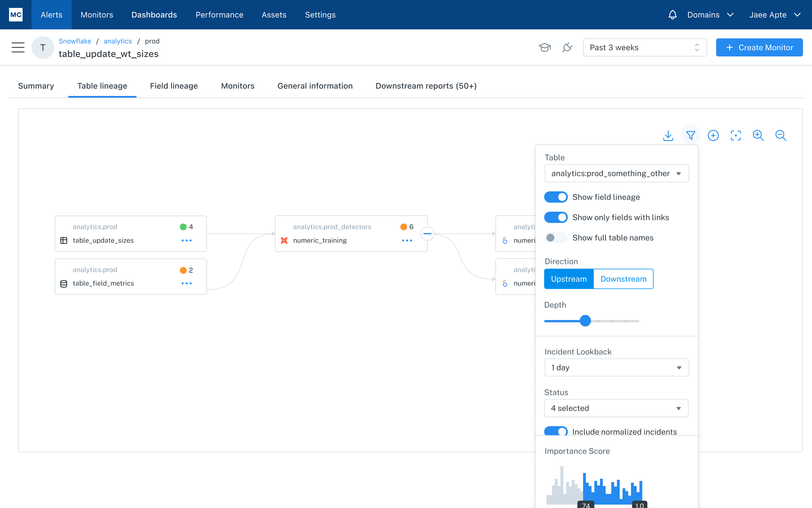Select the table_update_sizes node
Viewport: 812px width, 508px height.
[x=131, y=233]
